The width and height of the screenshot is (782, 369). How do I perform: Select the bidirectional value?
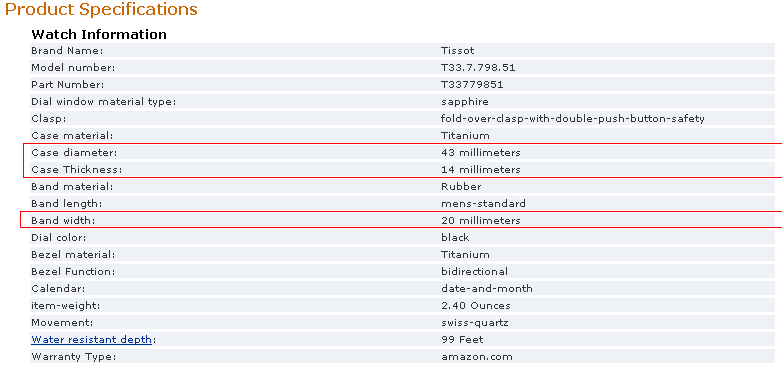(474, 271)
